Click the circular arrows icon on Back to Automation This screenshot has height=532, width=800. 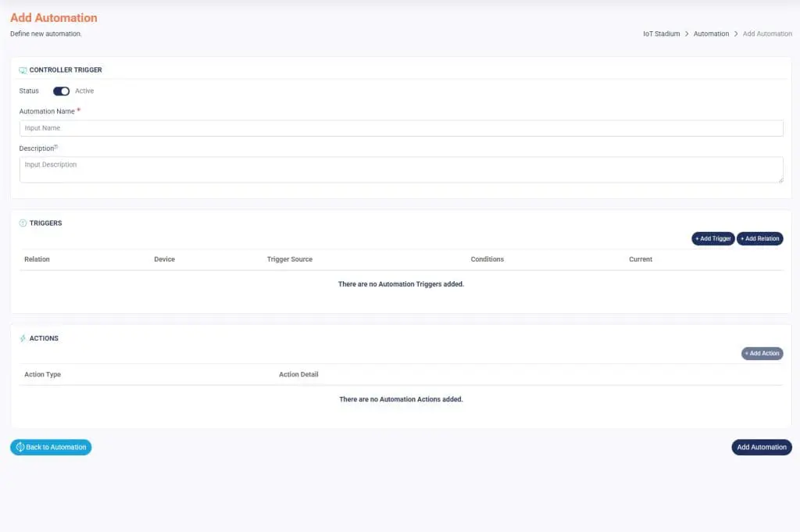click(20, 448)
